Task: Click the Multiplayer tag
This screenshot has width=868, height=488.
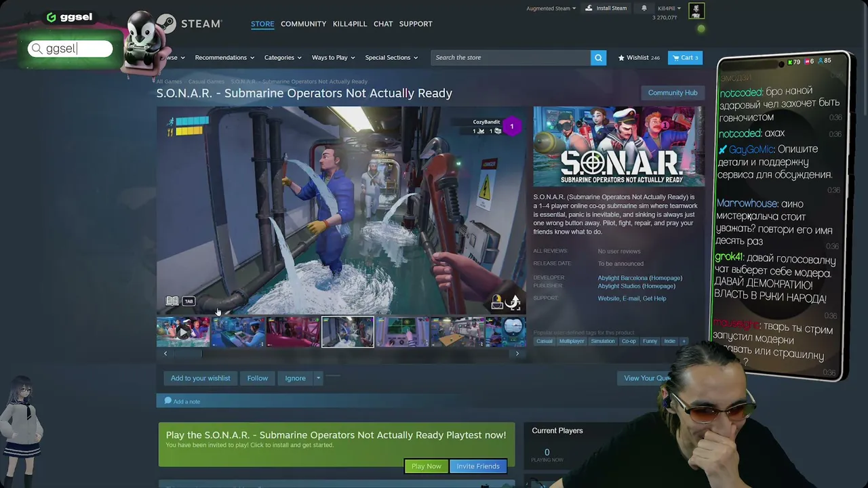Action: [x=572, y=341]
